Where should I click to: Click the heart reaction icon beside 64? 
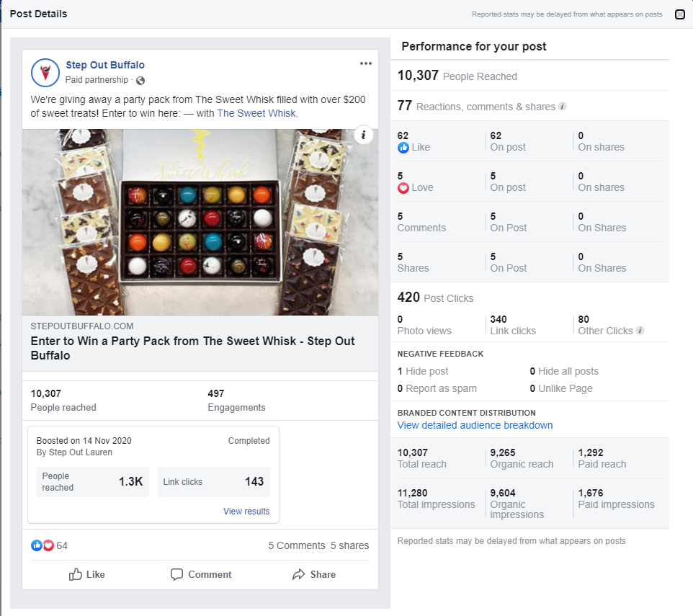pos(48,545)
